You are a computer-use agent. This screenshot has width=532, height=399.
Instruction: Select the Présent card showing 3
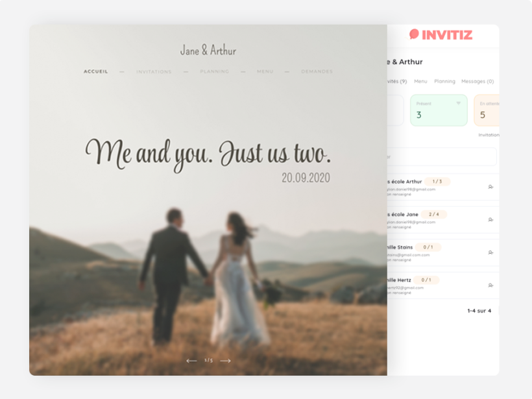pyautogui.click(x=439, y=110)
